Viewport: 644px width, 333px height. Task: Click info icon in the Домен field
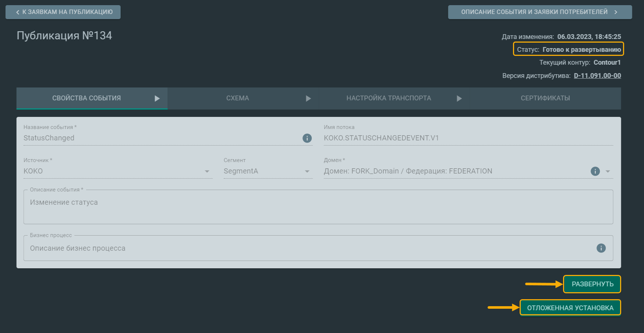[595, 171]
